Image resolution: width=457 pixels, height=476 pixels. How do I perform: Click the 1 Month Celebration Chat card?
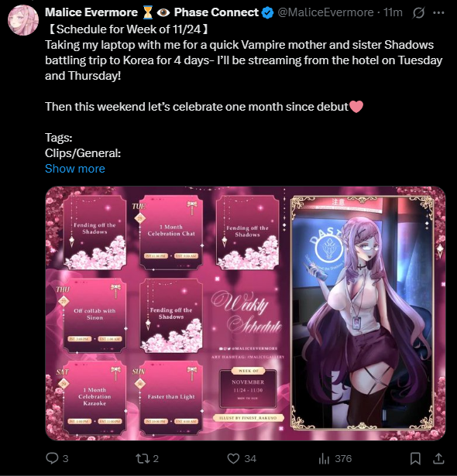pyautogui.click(x=171, y=232)
